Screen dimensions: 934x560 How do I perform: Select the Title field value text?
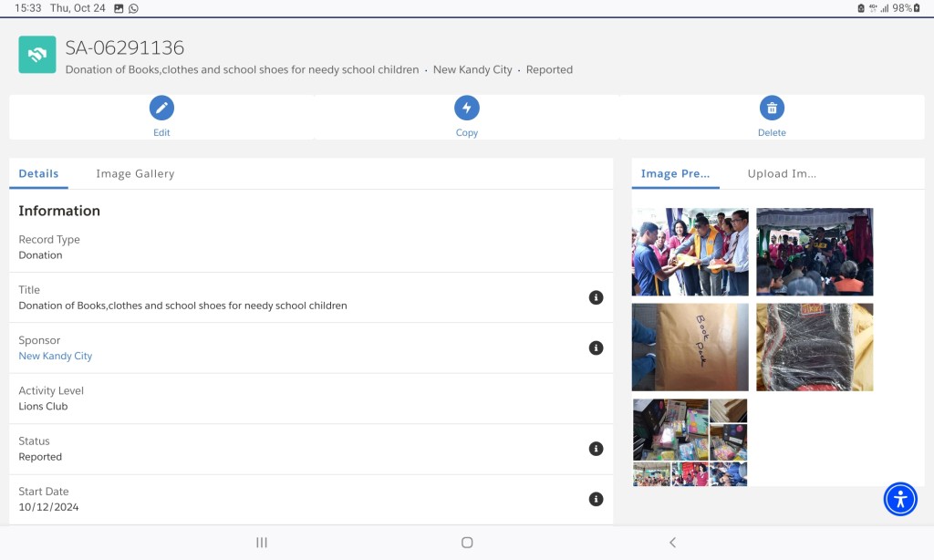[x=182, y=306]
